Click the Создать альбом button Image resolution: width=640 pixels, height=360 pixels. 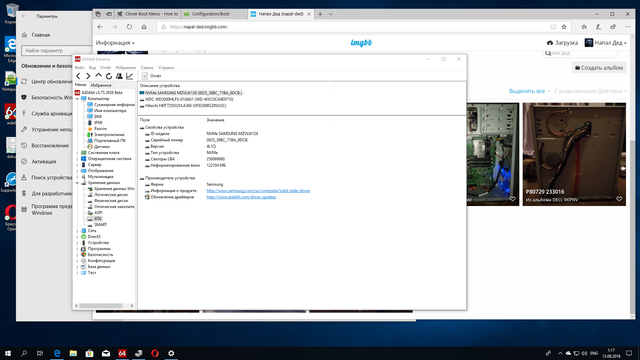[x=599, y=68]
